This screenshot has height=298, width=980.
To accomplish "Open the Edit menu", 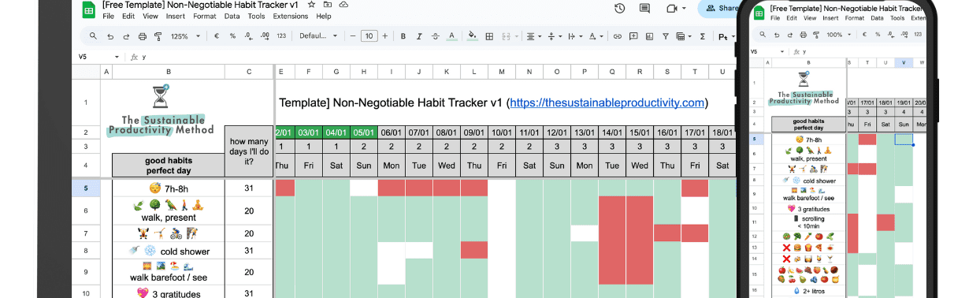I will 128,16.
